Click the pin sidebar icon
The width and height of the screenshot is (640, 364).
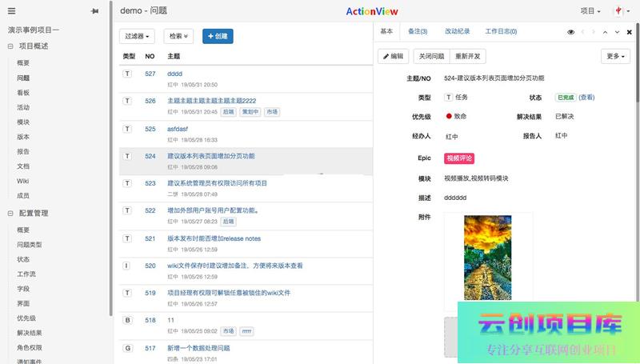pos(95,11)
